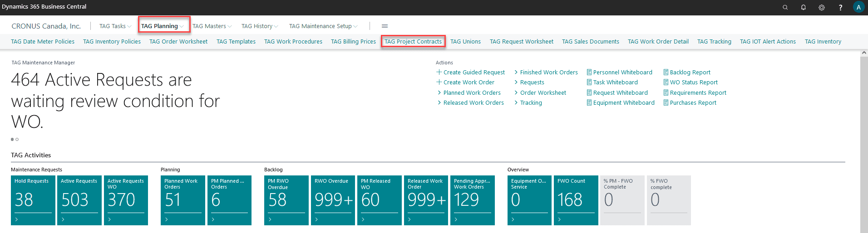
Task: Select the first headline page dot
Action: 12,139
